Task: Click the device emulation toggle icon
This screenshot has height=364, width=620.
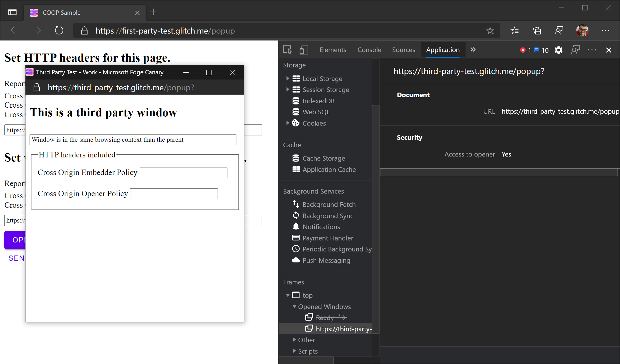Action: 303,50
